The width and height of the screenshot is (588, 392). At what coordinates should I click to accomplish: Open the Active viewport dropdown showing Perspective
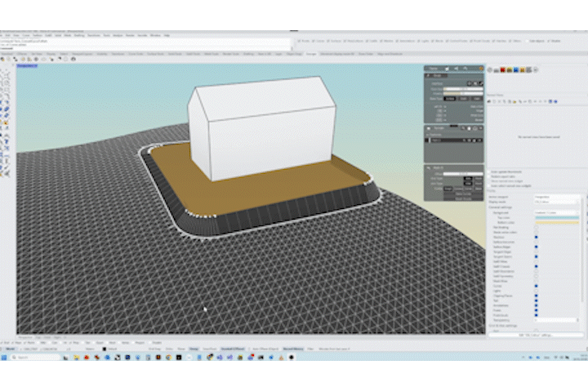coord(557,197)
